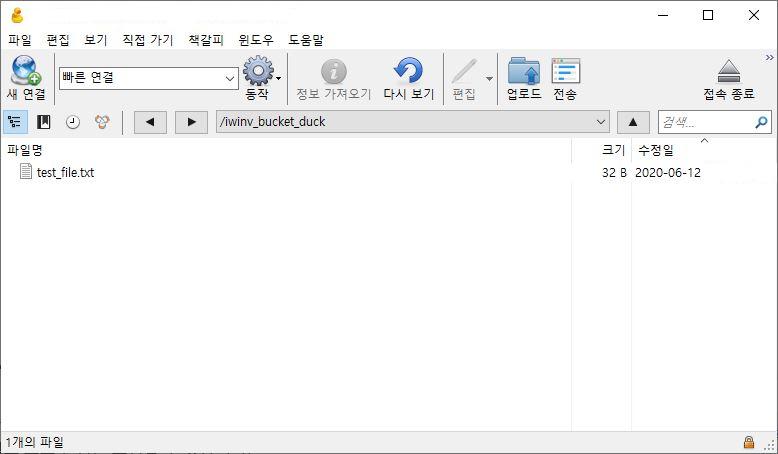Click the Cyberduck app icon in title bar
The image size is (778, 454).
pyautogui.click(x=17, y=15)
